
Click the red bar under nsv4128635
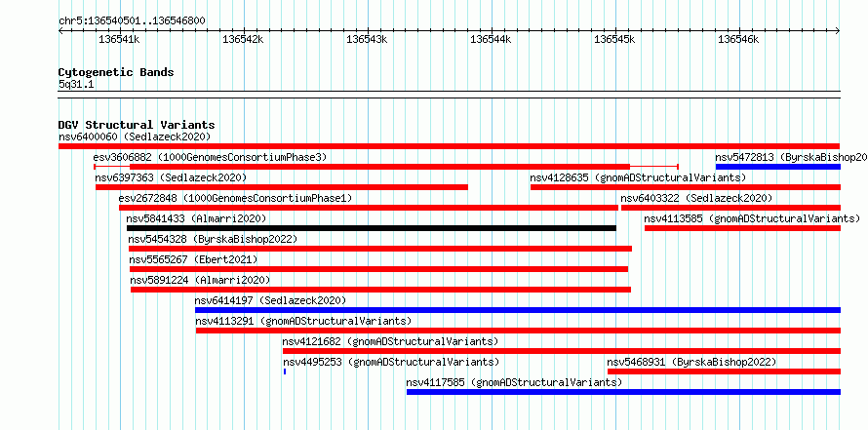[x=686, y=187]
